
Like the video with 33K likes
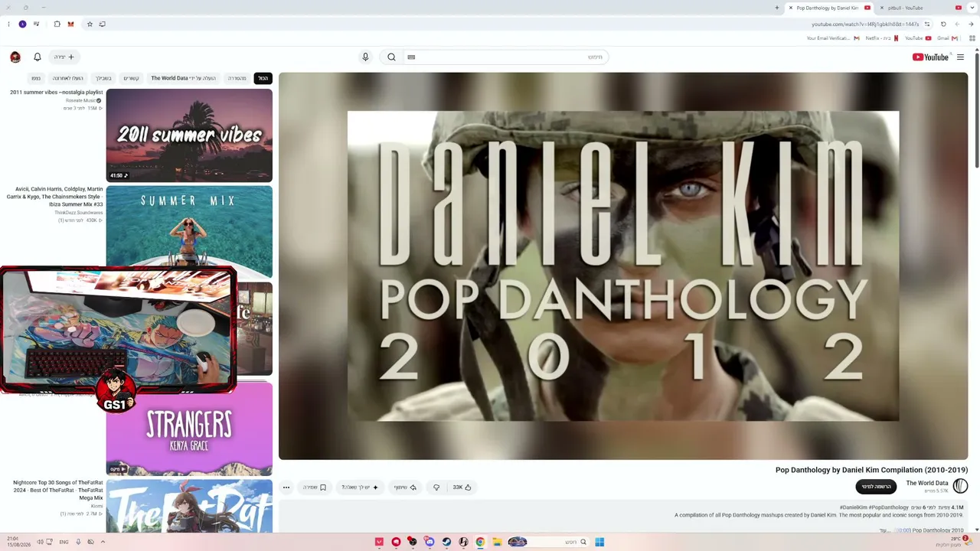[462, 487]
